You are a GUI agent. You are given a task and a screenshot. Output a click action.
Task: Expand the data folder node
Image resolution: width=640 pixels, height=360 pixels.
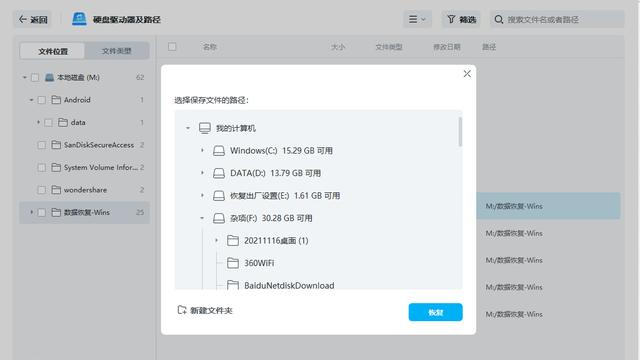pyautogui.click(x=38, y=122)
